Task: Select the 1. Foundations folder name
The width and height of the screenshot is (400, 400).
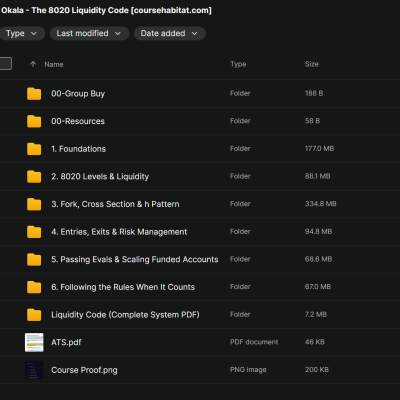Action: coord(79,149)
